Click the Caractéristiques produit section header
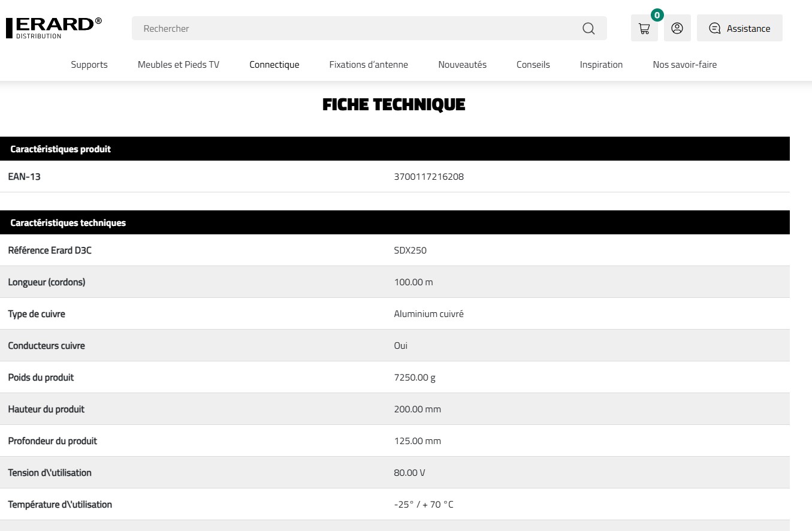Viewport: 812px width, 531px height. (61, 149)
